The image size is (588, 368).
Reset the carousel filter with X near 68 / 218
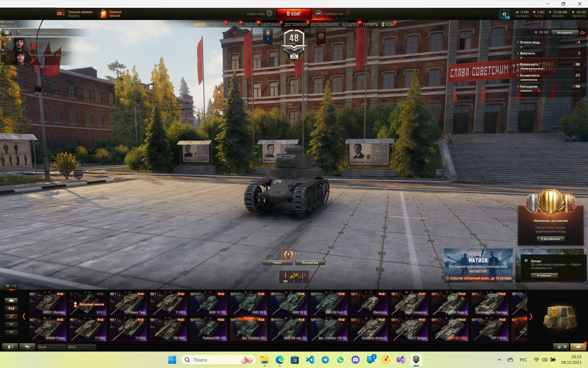(x=20, y=286)
